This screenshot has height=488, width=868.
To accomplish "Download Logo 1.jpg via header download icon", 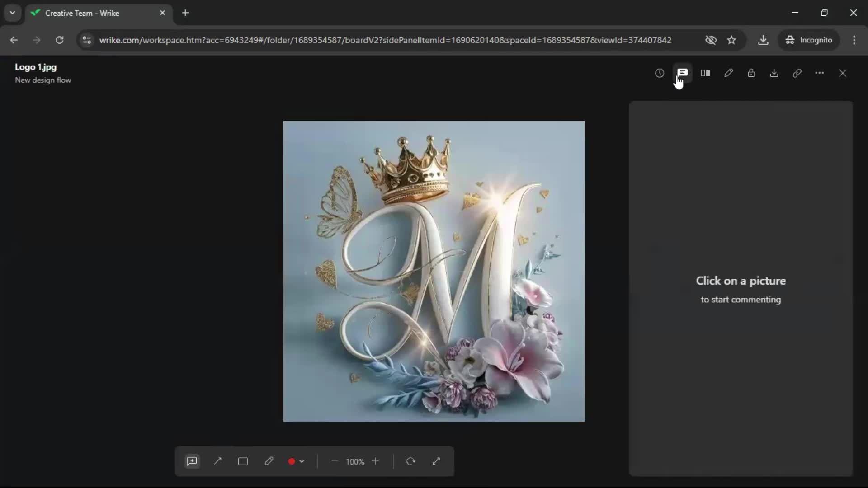I will tap(774, 73).
